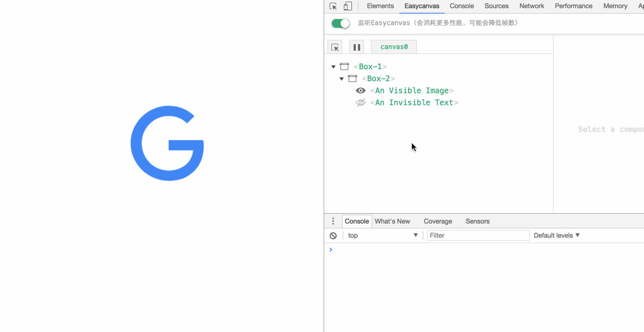Open the top context dropdown
Screen dimensions: 644x332
(x=383, y=236)
